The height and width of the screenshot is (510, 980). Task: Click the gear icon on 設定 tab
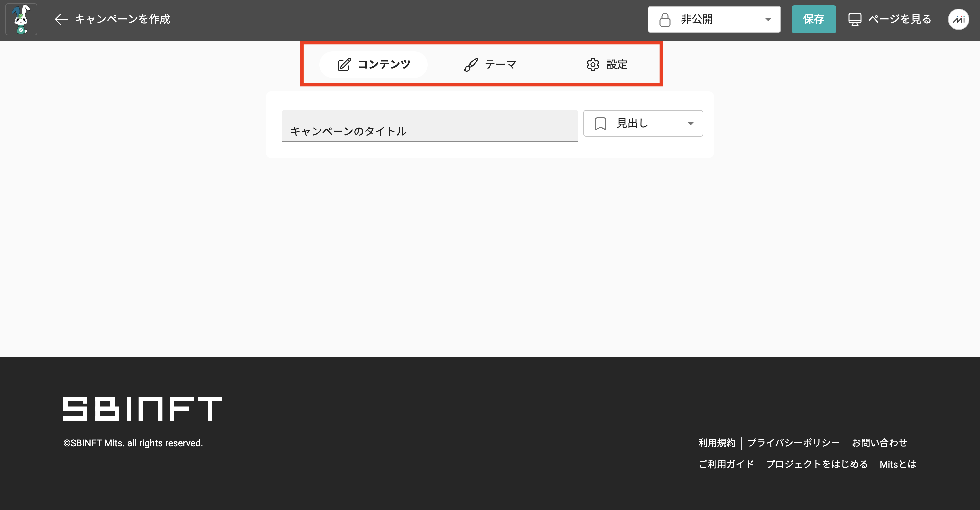tap(593, 65)
